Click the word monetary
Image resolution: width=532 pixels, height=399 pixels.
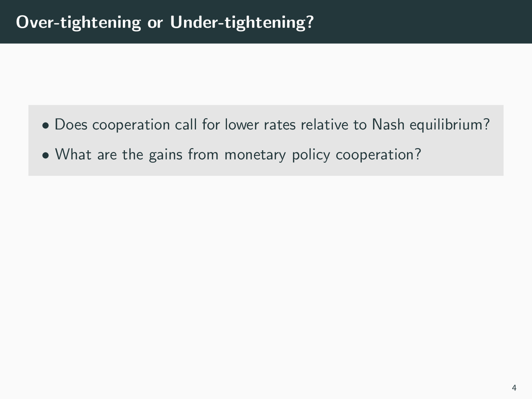point(255,156)
